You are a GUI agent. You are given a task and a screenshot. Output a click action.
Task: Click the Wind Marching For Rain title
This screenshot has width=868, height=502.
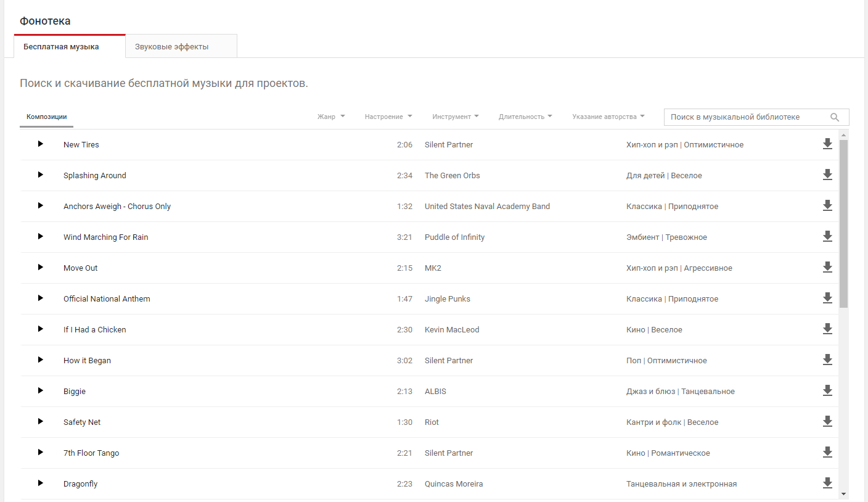[106, 237]
